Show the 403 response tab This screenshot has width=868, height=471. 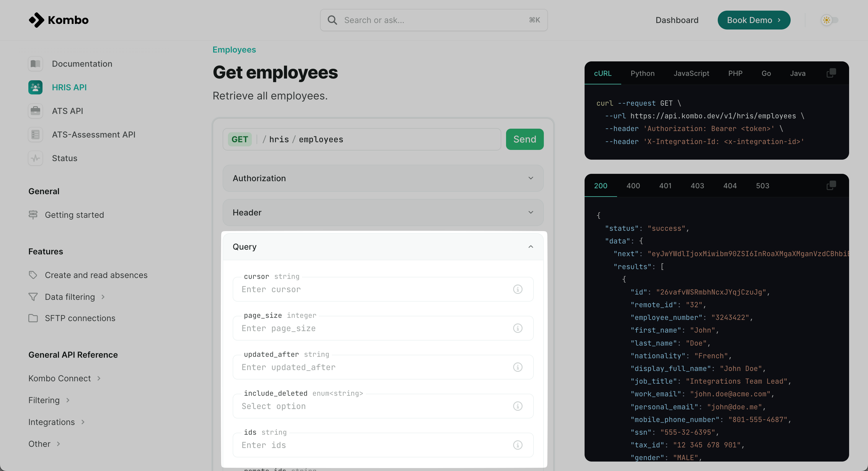pos(697,186)
